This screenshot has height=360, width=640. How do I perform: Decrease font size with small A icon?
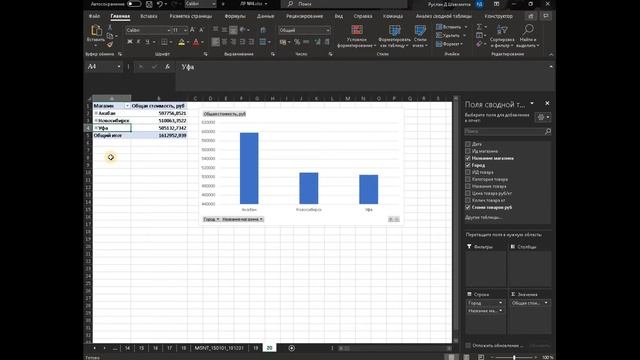coord(201,30)
